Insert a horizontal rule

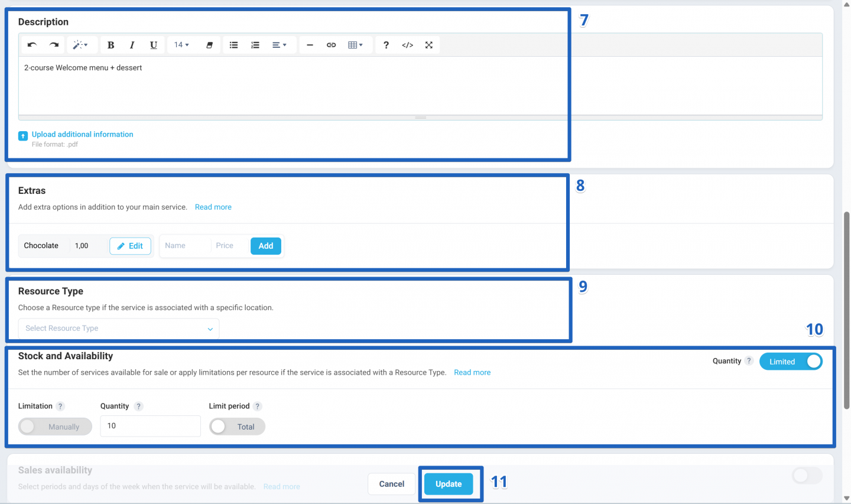pyautogui.click(x=310, y=45)
